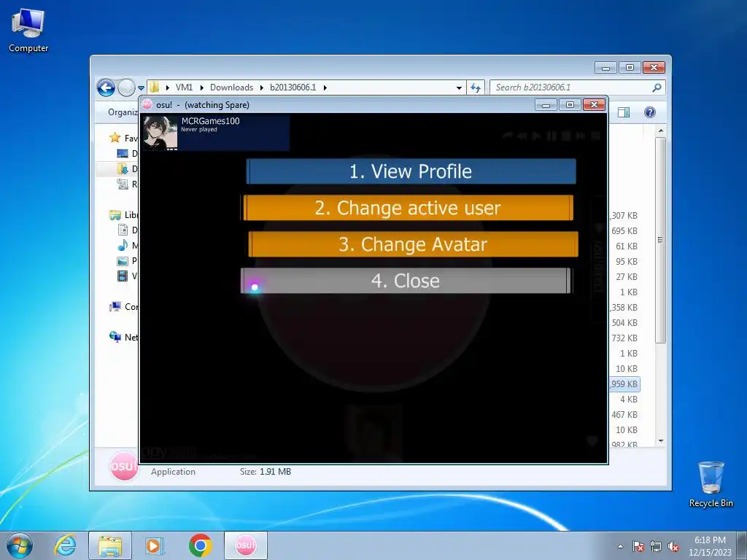This screenshot has width=747, height=560.
Task: Click b20130606.1 in the address breadcrumb
Action: point(293,87)
